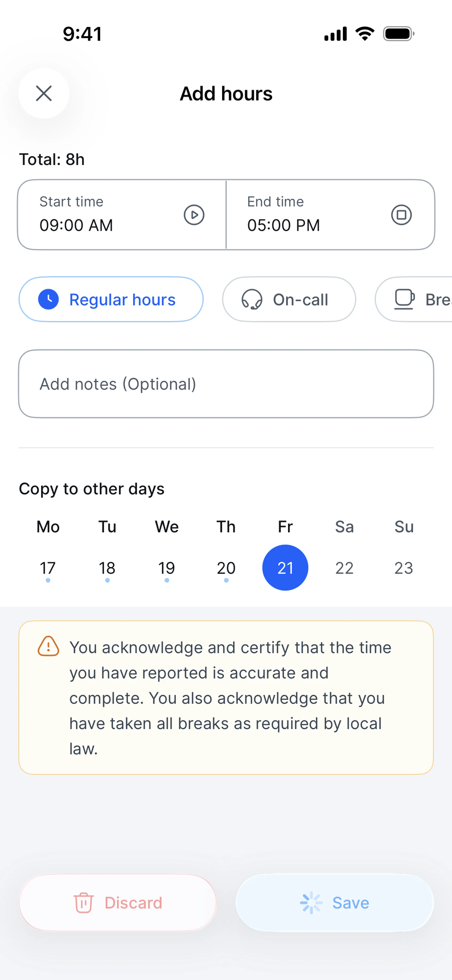452x980 pixels.
Task: Open the Start time picker
Action: tap(103, 215)
